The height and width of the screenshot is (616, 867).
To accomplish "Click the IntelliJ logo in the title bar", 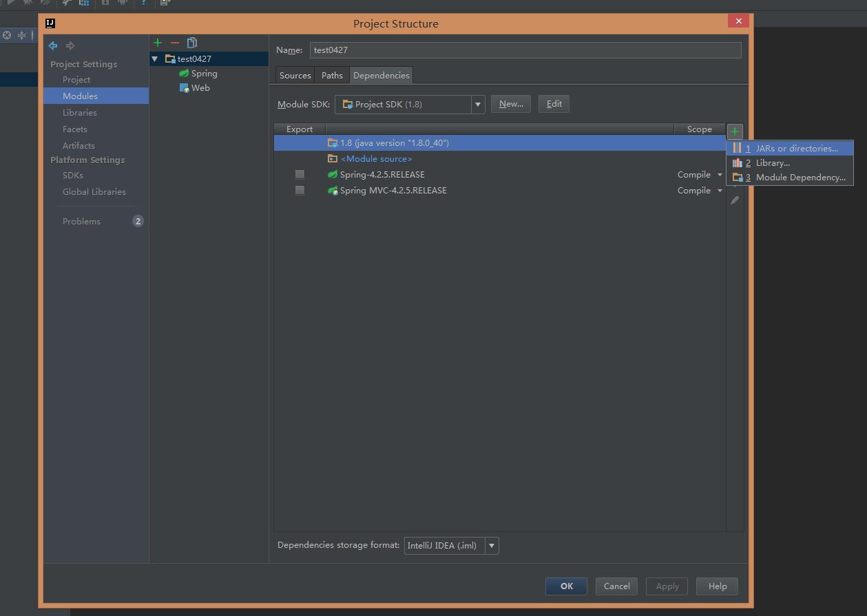I will 50,23.
